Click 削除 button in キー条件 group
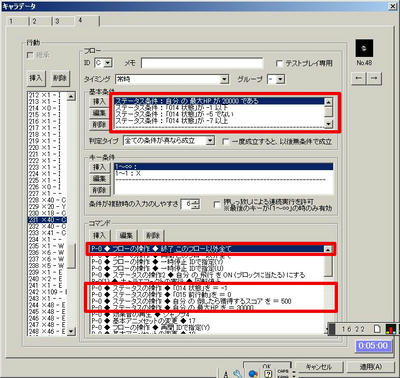 pos(99,190)
